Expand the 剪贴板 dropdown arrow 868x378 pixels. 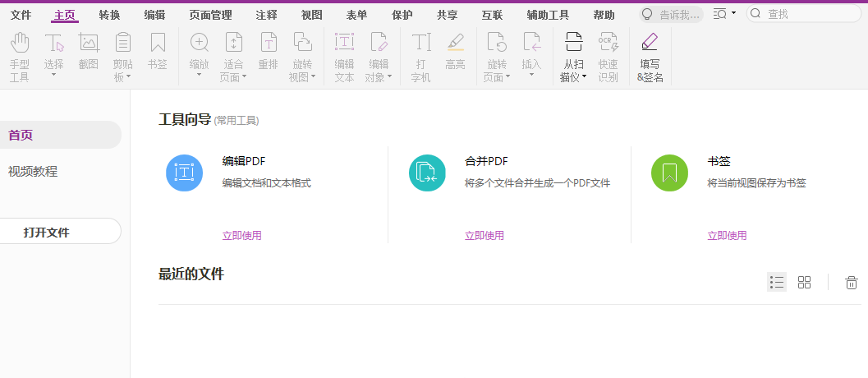(128, 77)
